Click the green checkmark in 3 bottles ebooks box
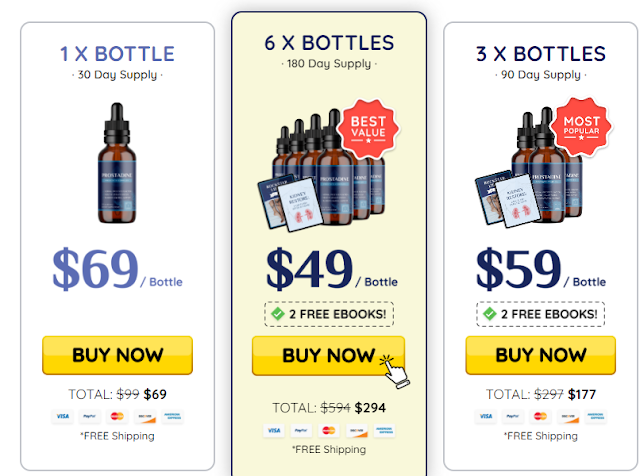 [489, 314]
